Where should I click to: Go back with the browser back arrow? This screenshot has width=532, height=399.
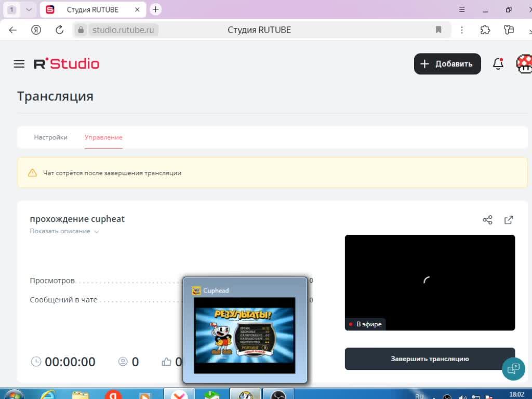(13, 30)
